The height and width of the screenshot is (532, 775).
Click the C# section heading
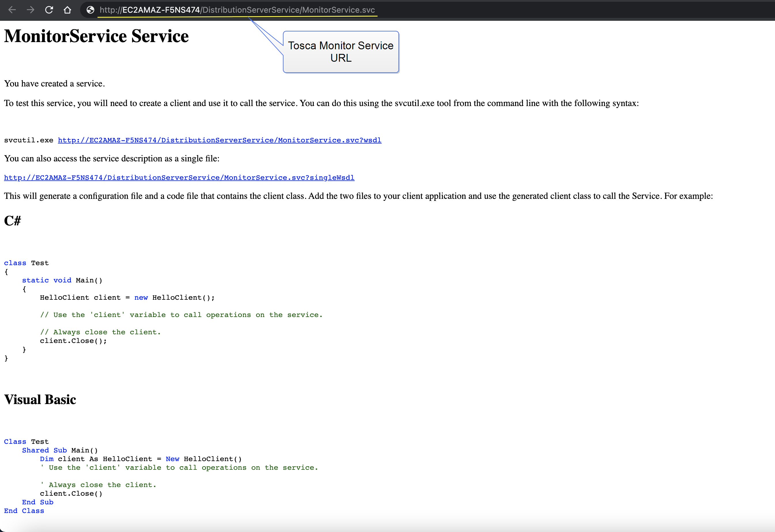(12, 221)
